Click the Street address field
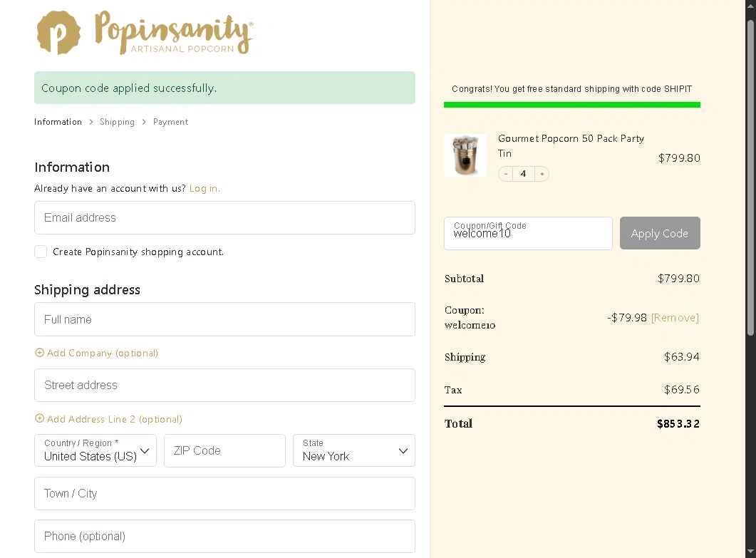 224,386
